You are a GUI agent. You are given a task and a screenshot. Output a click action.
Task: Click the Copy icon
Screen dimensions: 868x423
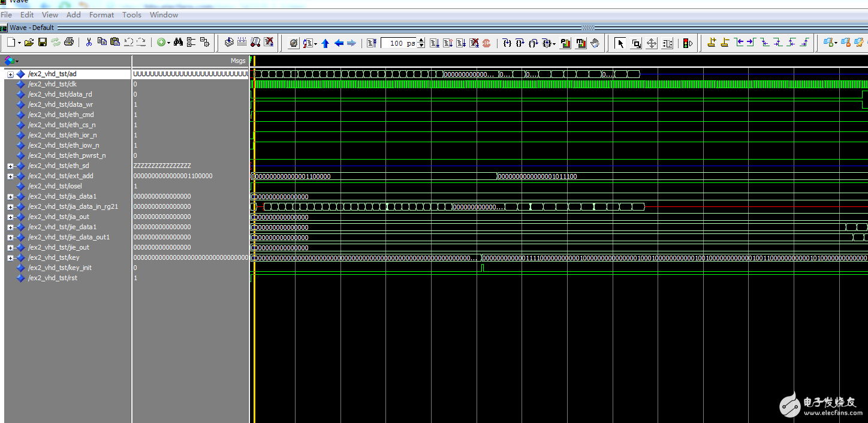(102, 42)
